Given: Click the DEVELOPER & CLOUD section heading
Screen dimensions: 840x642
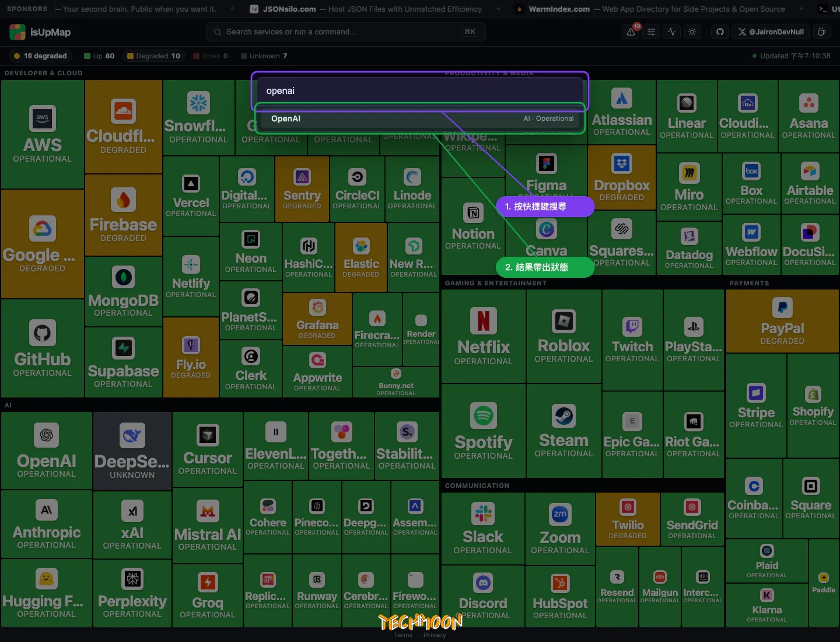Looking at the screenshot, I should click(x=44, y=73).
